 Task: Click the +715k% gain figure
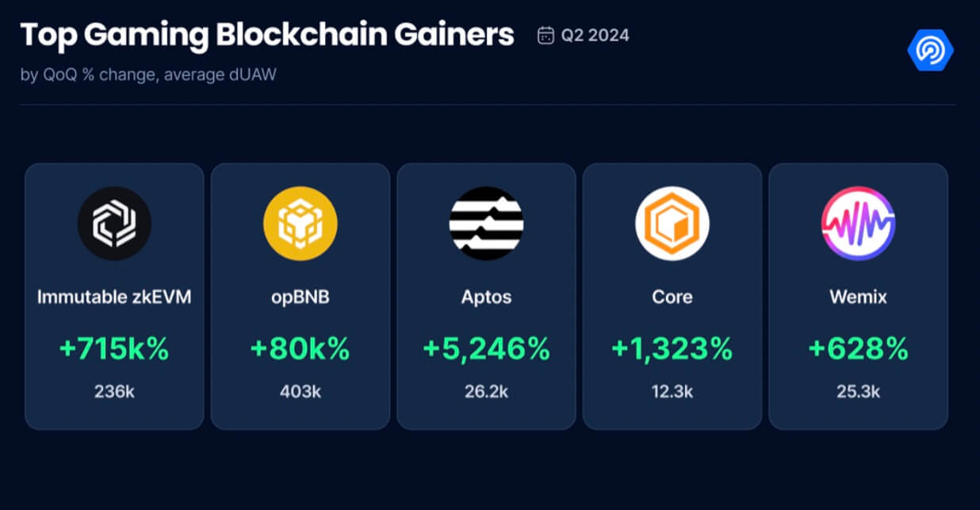click(114, 349)
